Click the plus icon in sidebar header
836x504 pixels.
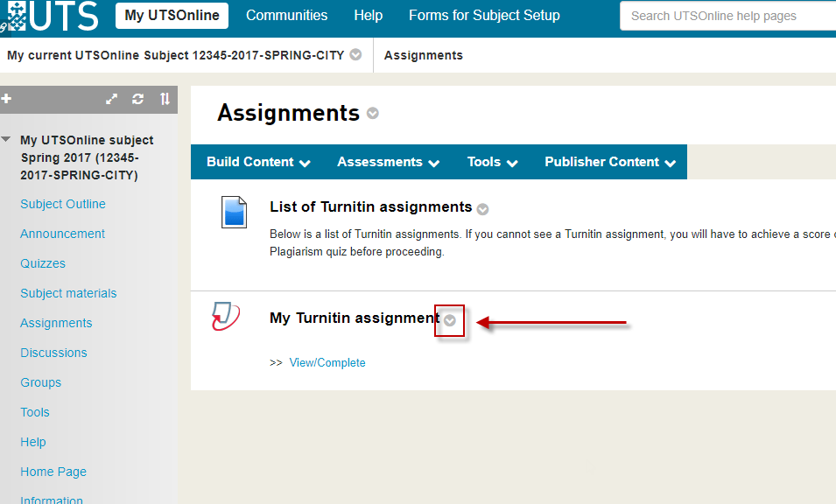click(6, 99)
